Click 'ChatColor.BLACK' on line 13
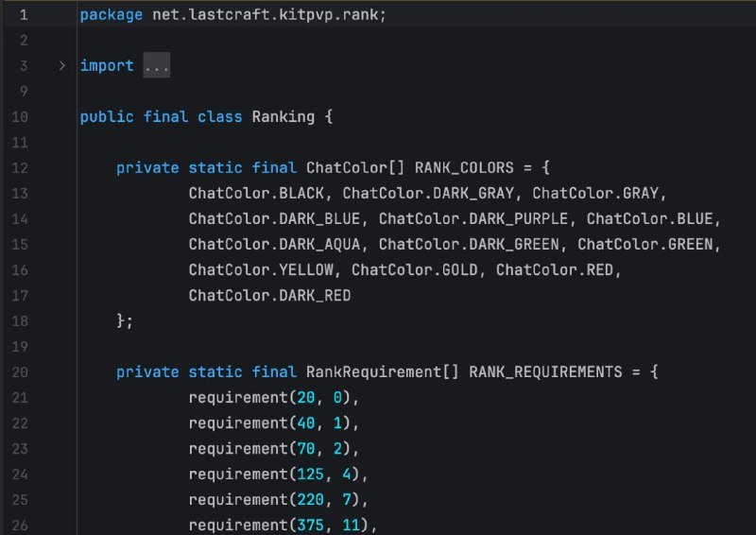 256,194
